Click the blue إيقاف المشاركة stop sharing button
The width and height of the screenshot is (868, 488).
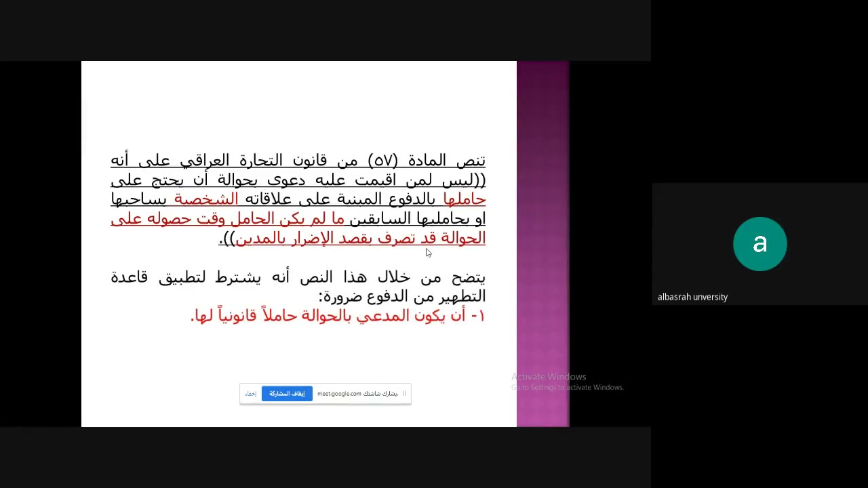coord(287,394)
